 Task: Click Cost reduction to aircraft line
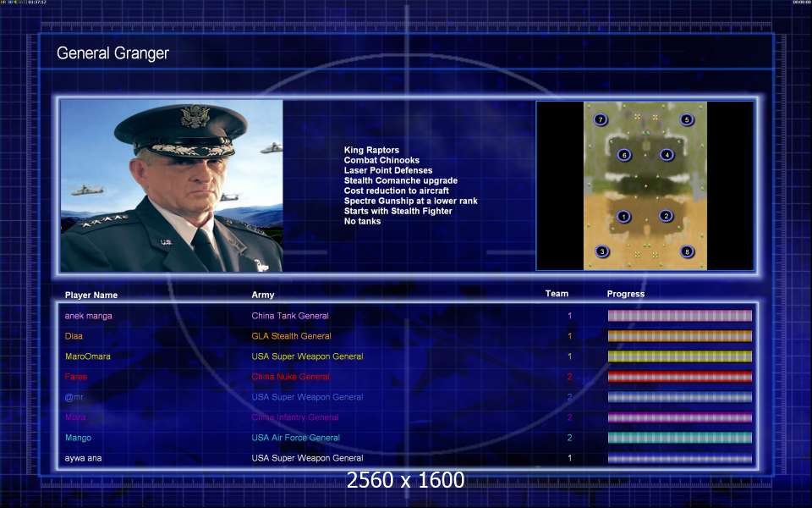(396, 190)
